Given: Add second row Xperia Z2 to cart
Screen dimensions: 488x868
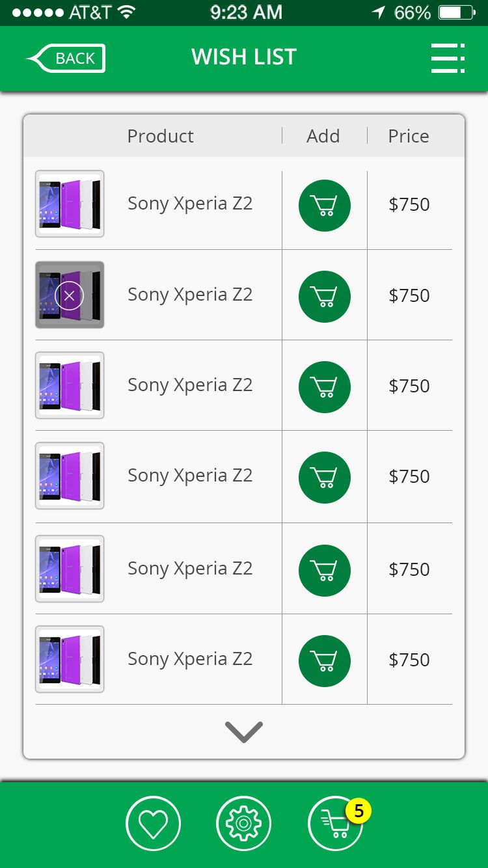Looking at the screenshot, I should point(325,297).
